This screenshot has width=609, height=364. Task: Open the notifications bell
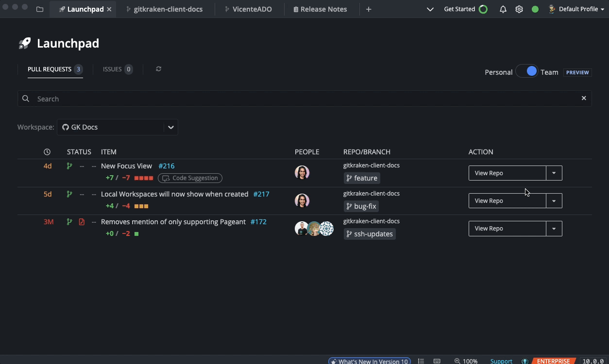[x=503, y=9]
